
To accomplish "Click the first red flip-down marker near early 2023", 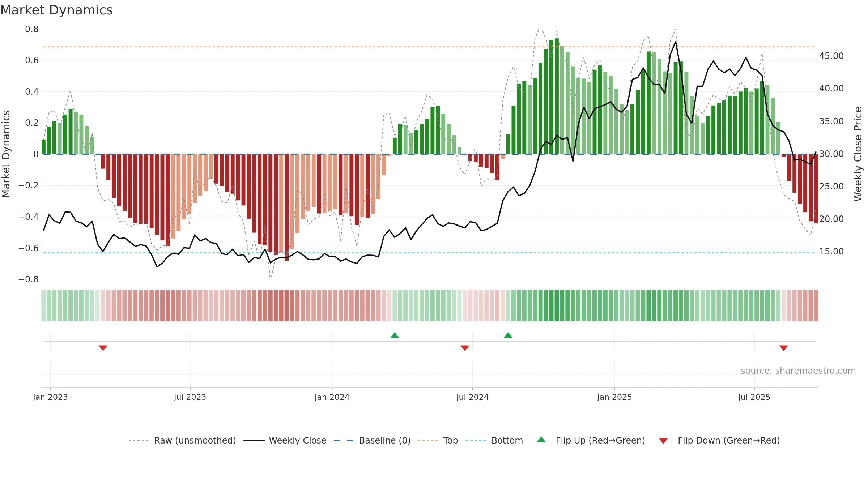I will pos(103,348).
